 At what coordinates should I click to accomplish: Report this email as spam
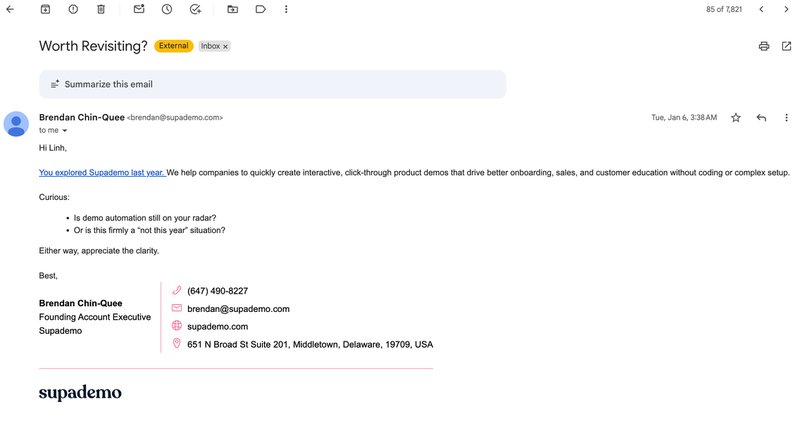[73, 9]
